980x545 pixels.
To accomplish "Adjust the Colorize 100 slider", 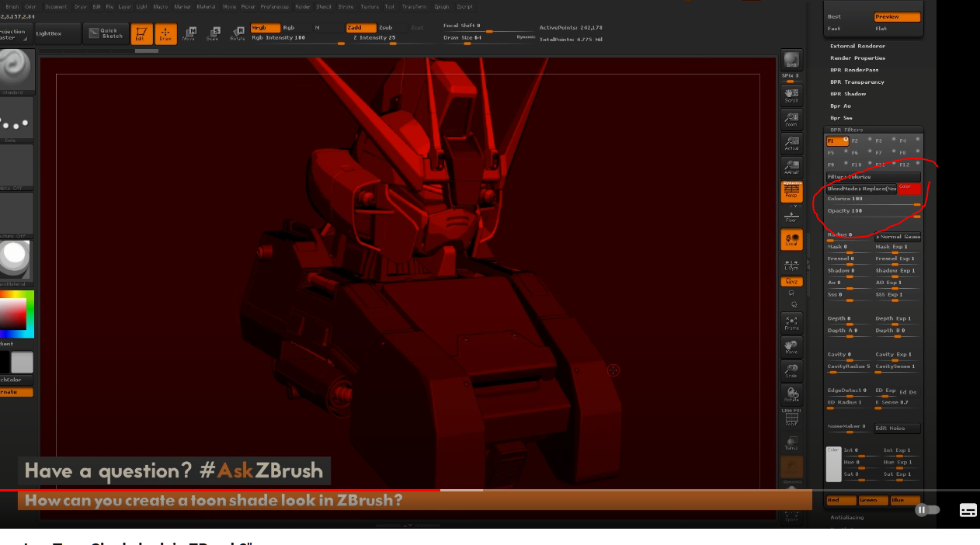I will point(874,200).
